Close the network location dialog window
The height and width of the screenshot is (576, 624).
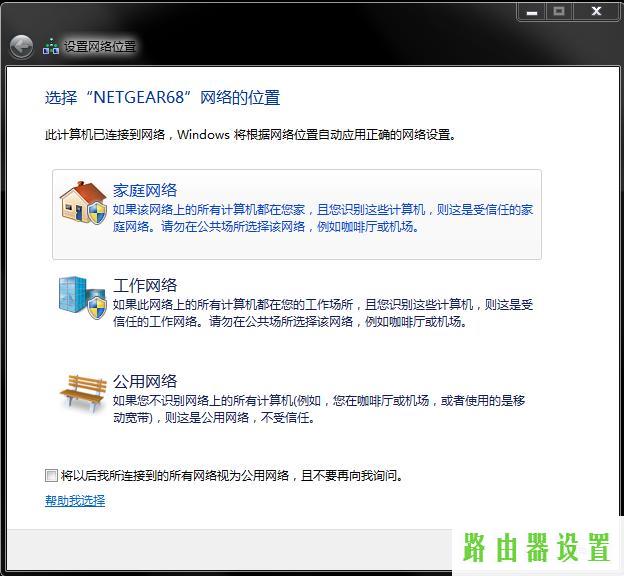click(x=597, y=11)
